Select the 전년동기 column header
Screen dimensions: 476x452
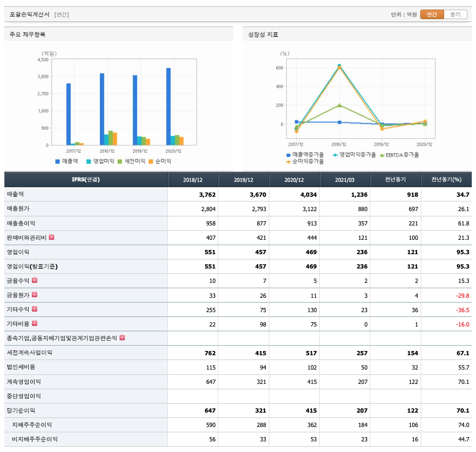pos(396,180)
